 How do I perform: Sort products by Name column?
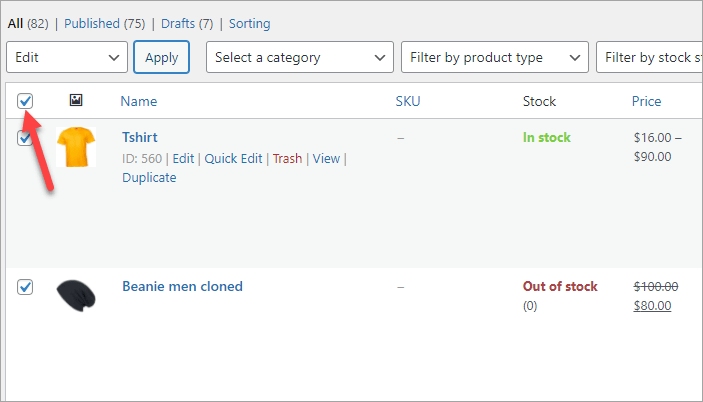click(138, 101)
